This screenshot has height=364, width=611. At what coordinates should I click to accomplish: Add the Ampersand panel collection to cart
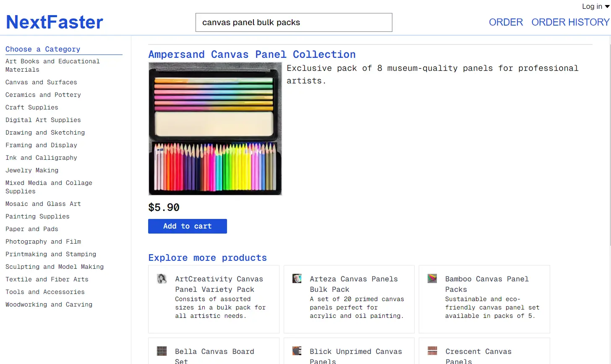tap(187, 226)
